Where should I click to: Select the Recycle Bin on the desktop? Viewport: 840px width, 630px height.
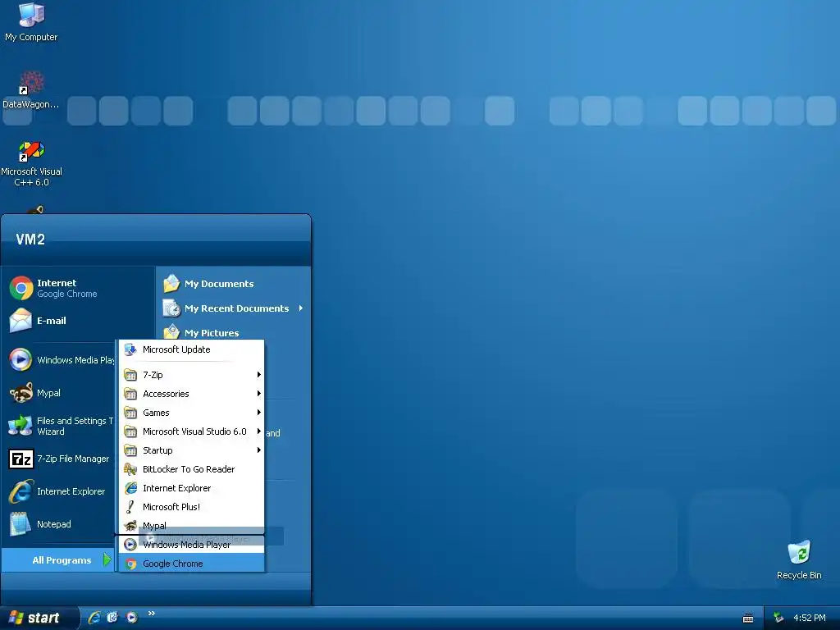799,560
